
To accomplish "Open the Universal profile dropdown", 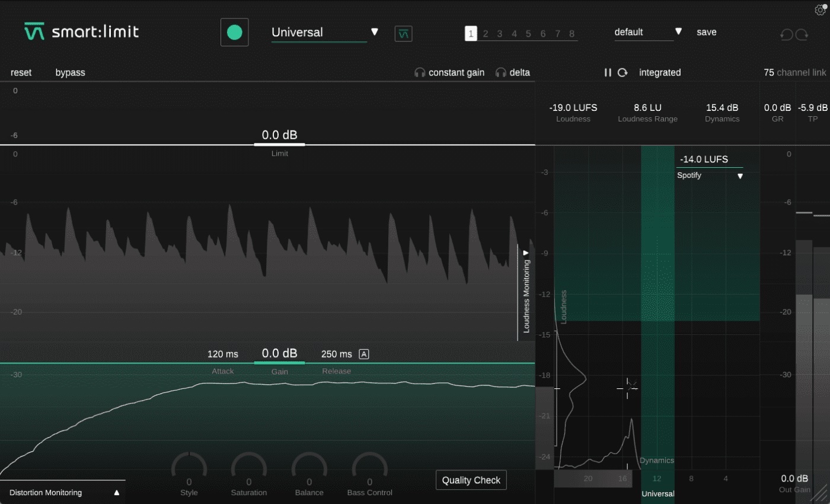I will [374, 32].
